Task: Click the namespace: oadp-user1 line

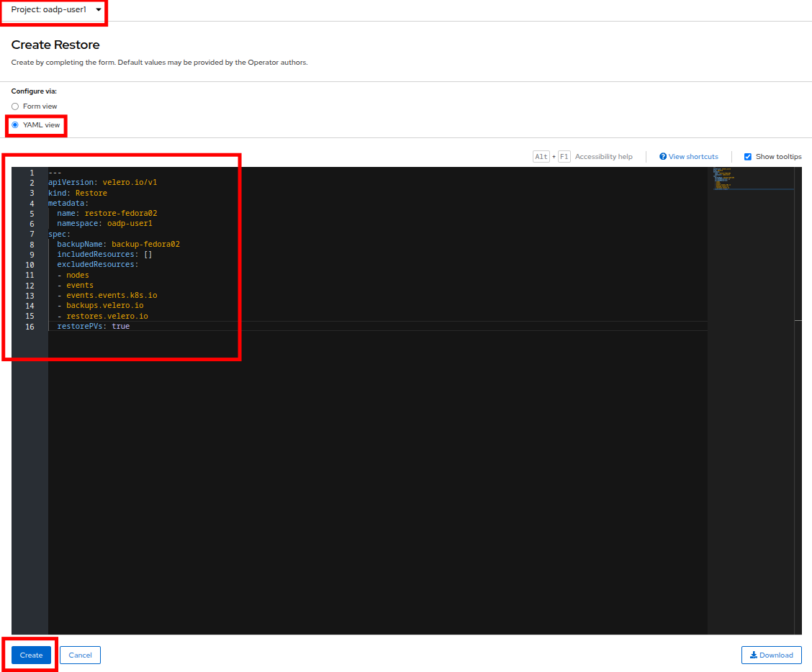Action: point(104,224)
